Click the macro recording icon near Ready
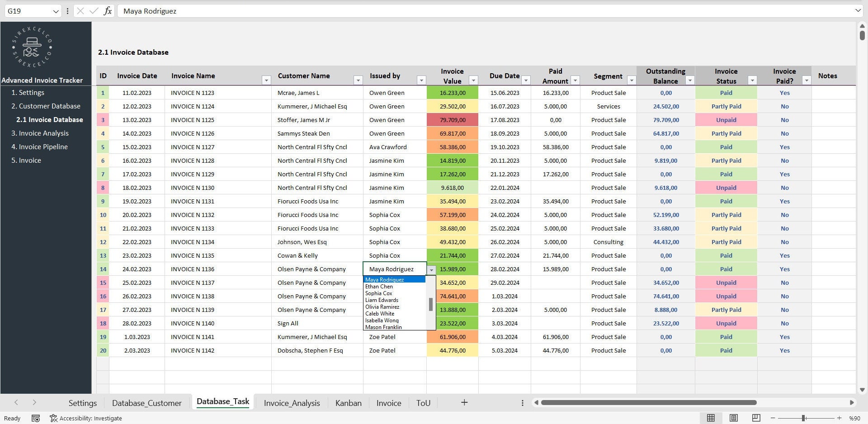Image resolution: width=868 pixels, height=424 pixels. pyautogui.click(x=36, y=418)
